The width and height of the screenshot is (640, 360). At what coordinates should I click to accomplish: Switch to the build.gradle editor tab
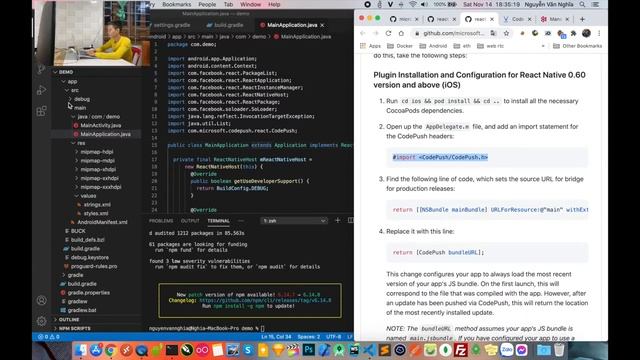point(225,25)
